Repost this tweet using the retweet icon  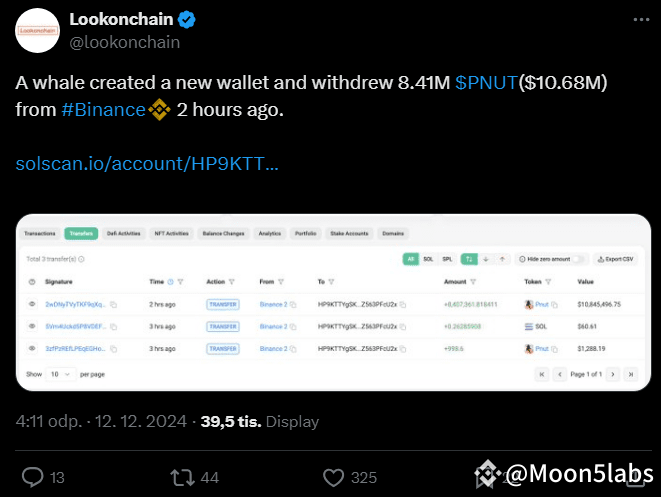pos(182,477)
